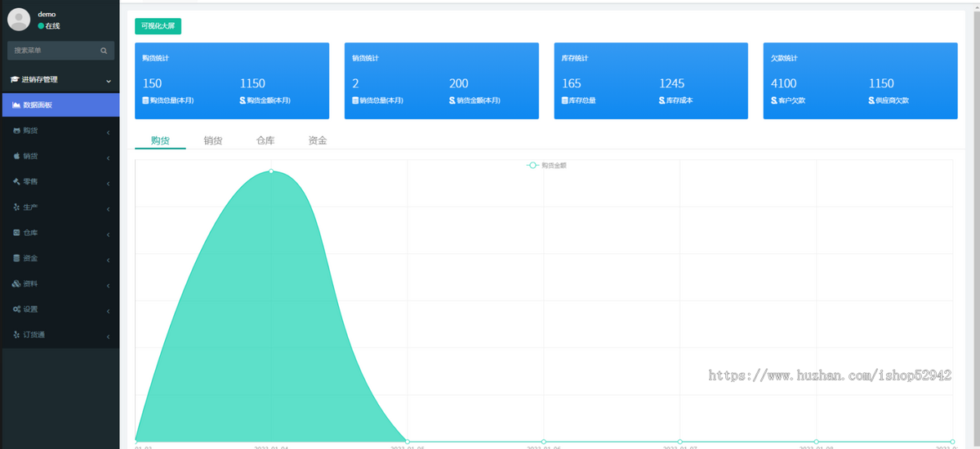Click the dollar icon beside 库存成本
Image resolution: width=980 pixels, height=449 pixels.
661,100
